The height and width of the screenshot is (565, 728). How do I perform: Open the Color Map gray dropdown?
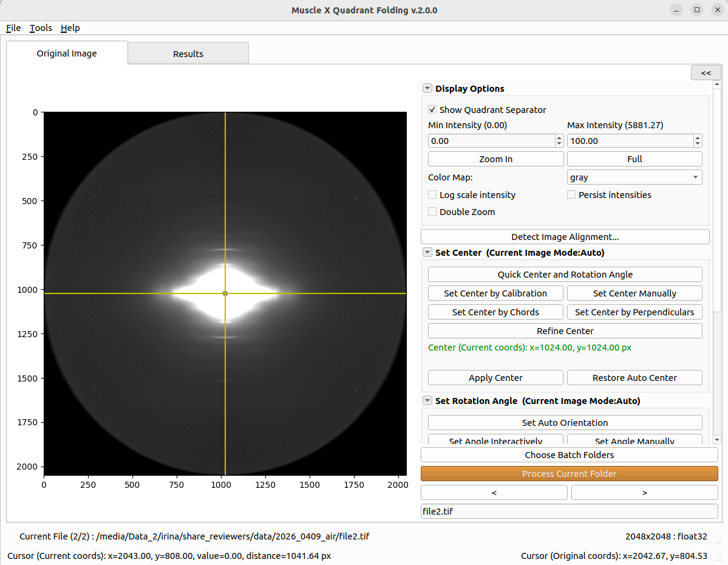coord(634,177)
